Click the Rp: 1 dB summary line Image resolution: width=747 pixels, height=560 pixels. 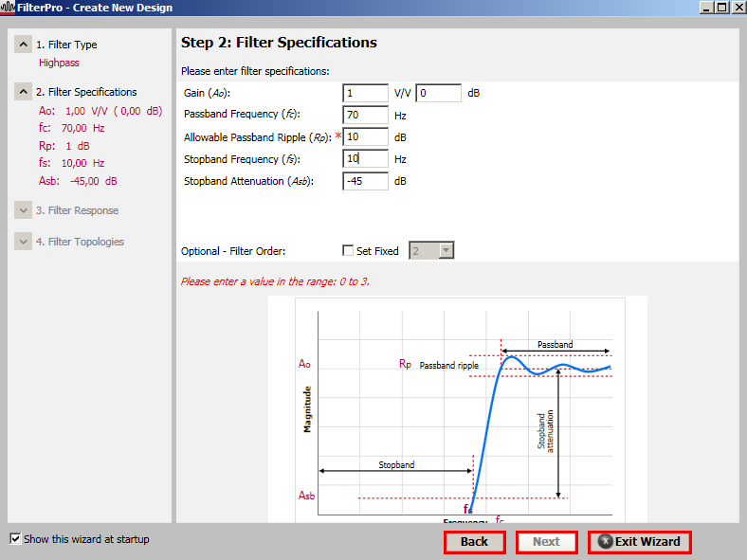(64, 146)
